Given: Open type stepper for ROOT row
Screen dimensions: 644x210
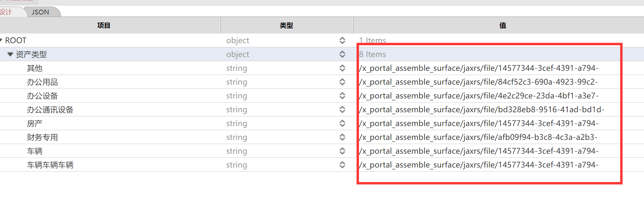Looking at the screenshot, I should click(342, 40).
